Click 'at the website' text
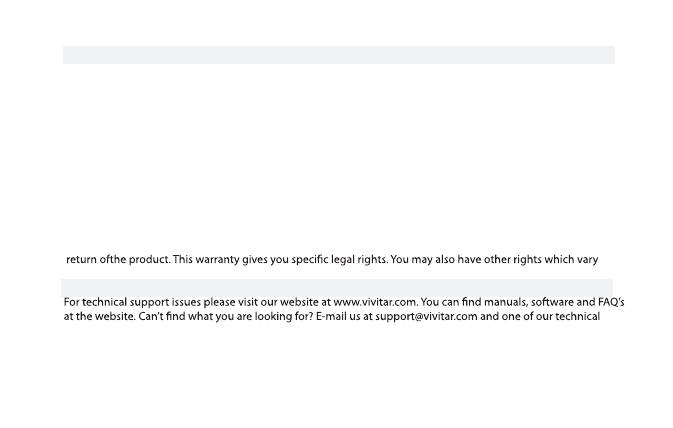The image size is (673, 428). point(99,317)
